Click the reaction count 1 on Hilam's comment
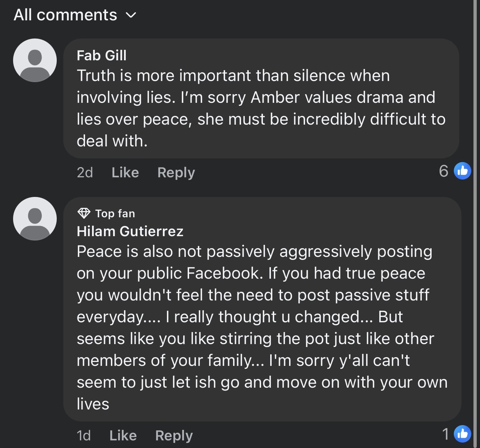Image resolution: width=480 pixels, height=448 pixels. [x=445, y=434]
